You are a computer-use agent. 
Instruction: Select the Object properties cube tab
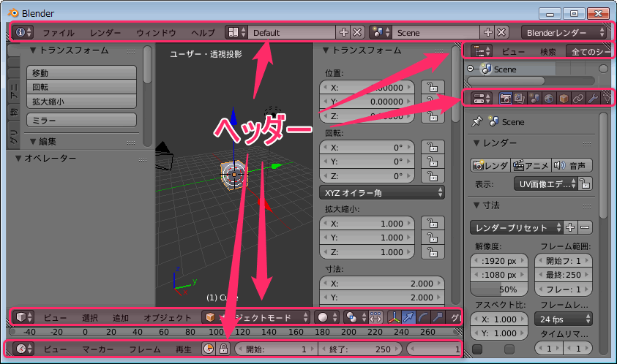tap(563, 98)
